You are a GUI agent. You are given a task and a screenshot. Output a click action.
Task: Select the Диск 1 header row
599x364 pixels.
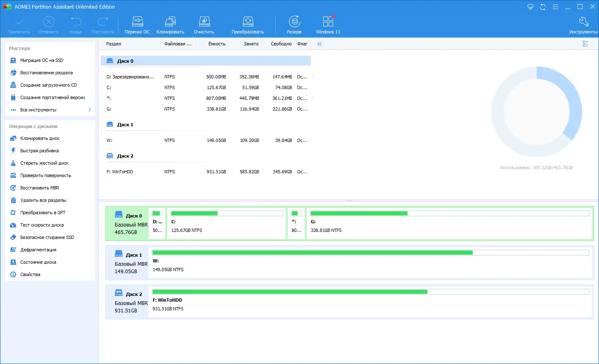click(206, 125)
